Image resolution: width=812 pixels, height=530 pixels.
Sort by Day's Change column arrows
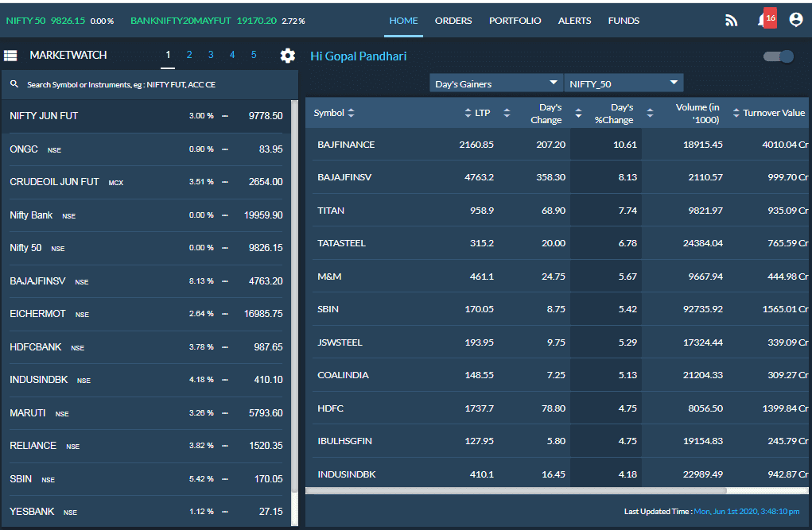coord(507,113)
